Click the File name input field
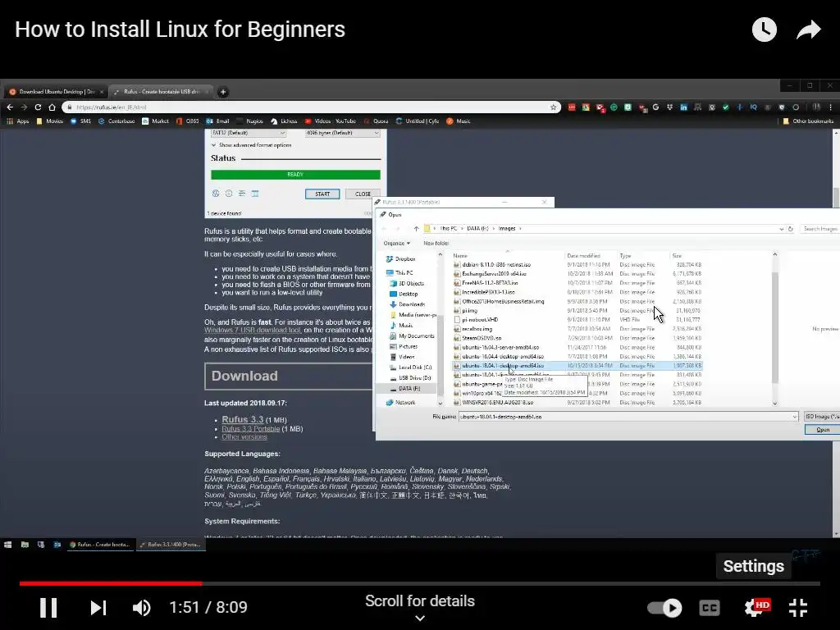The height and width of the screenshot is (630, 840). pos(628,416)
